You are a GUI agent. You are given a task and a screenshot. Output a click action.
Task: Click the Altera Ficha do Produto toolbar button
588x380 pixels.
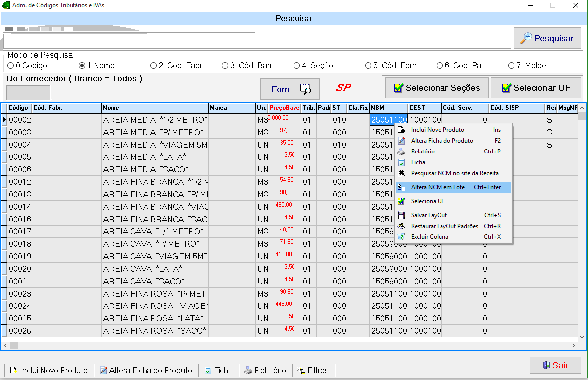click(146, 370)
